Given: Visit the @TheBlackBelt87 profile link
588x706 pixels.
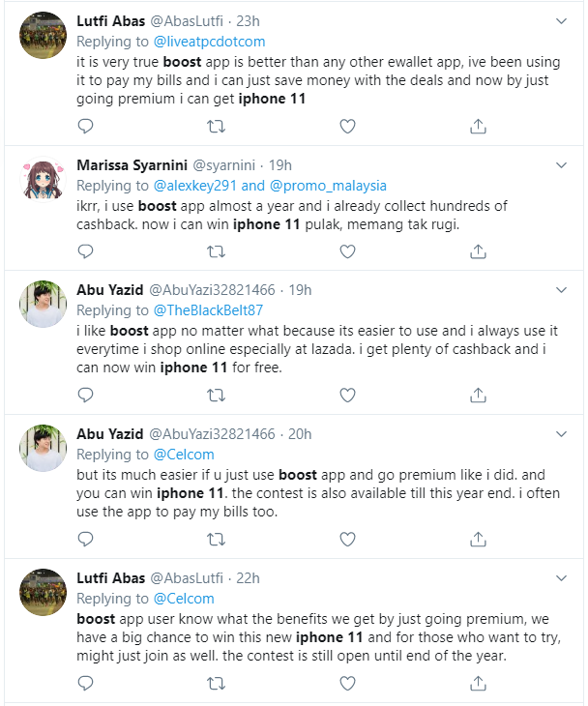Looking at the screenshot, I should tap(207, 310).
